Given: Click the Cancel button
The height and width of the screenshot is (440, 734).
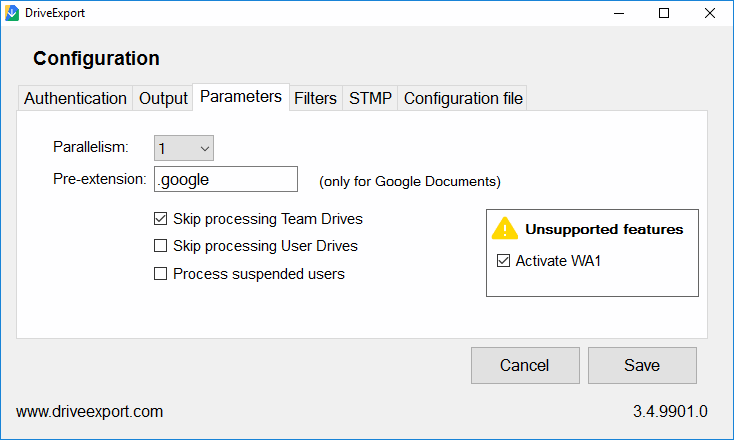Looking at the screenshot, I should tap(525, 366).
